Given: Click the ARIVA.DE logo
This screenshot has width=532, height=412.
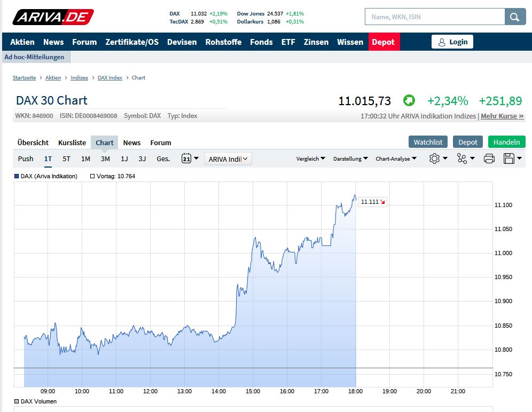Looking at the screenshot, I should (x=53, y=17).
